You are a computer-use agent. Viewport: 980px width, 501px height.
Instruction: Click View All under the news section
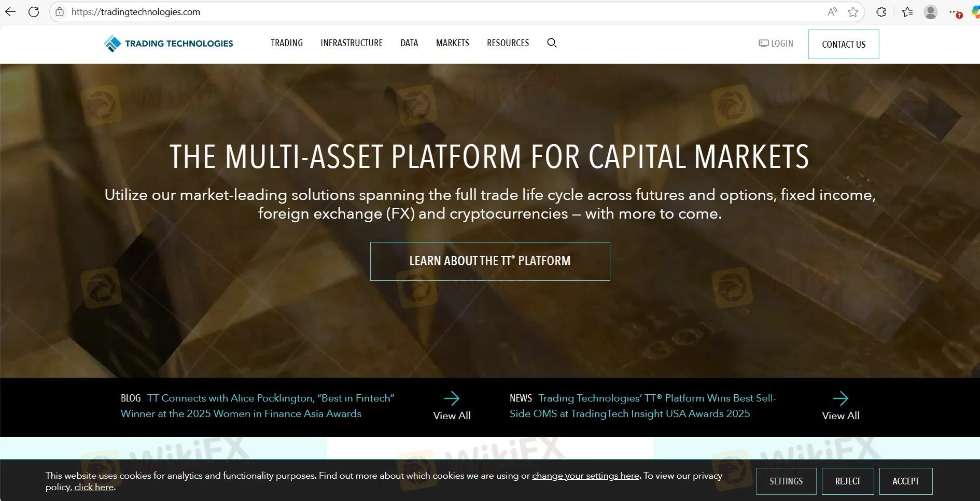tap(841, 416)
